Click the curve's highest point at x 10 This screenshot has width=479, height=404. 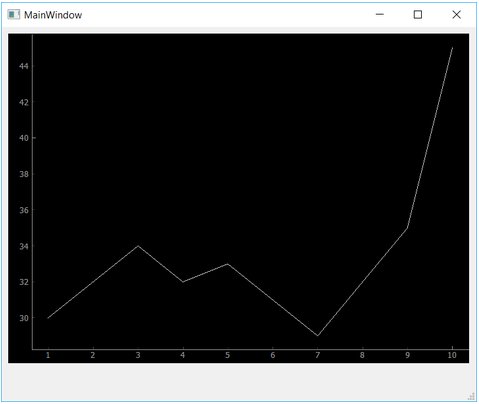click(452, 48)
